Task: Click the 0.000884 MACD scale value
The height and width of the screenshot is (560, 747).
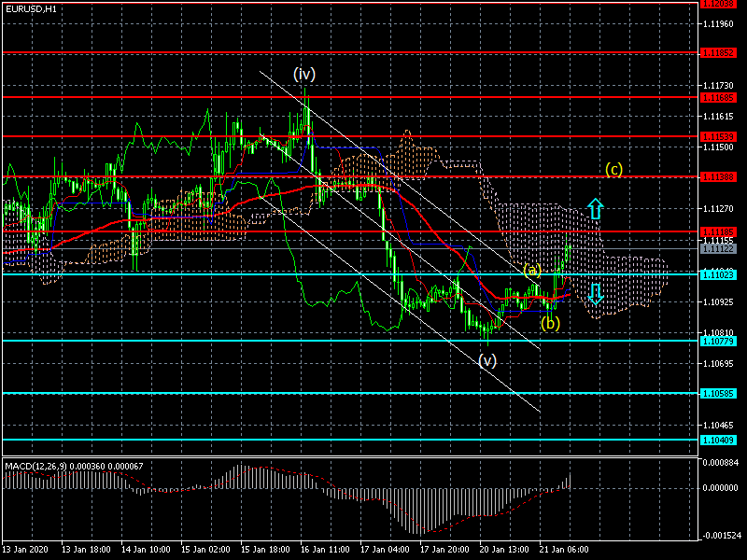Action: [720, 462]
